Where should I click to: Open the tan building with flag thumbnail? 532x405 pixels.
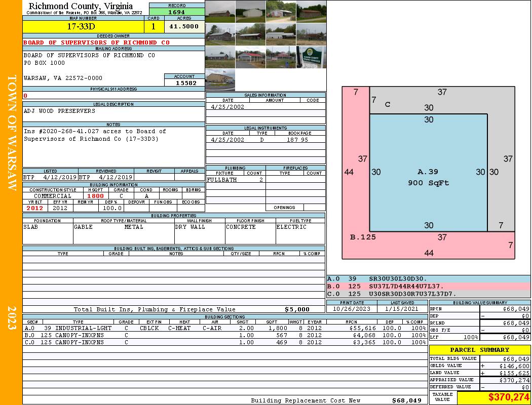[220, 80]
